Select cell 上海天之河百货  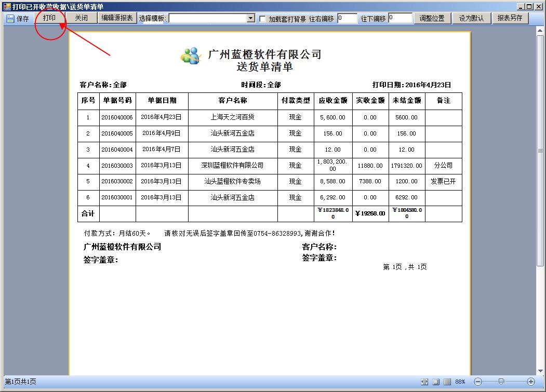click(x=233, y=117)
